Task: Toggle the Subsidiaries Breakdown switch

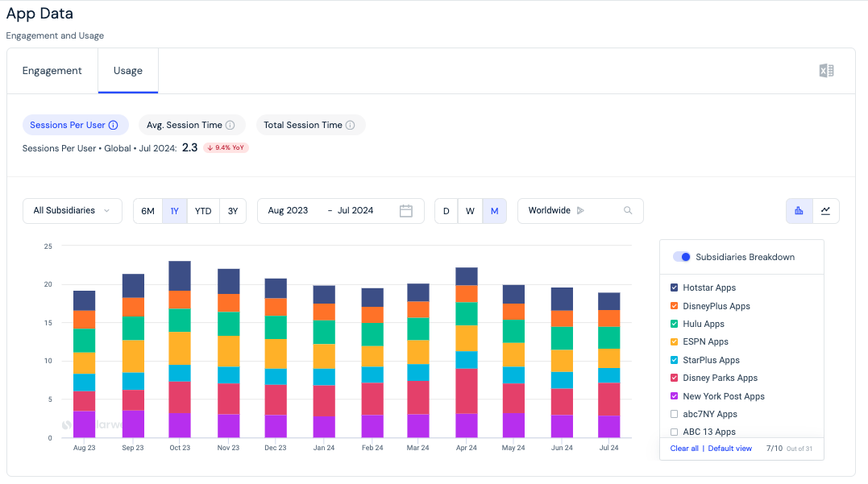Action: pos(682,257)
